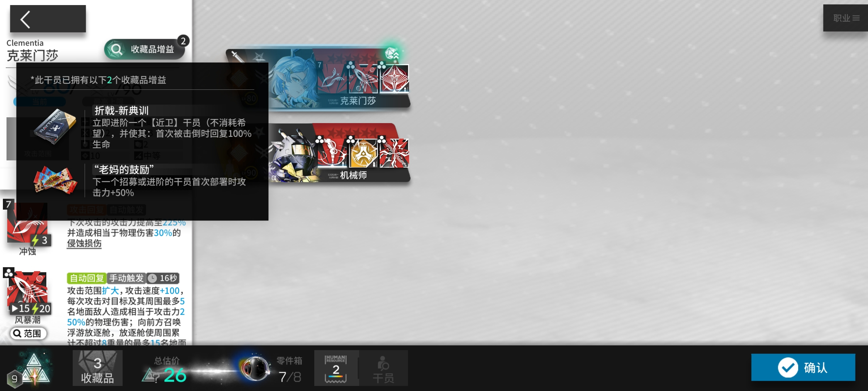
Task: Open the 干员 operators tab
Action: 383,368
